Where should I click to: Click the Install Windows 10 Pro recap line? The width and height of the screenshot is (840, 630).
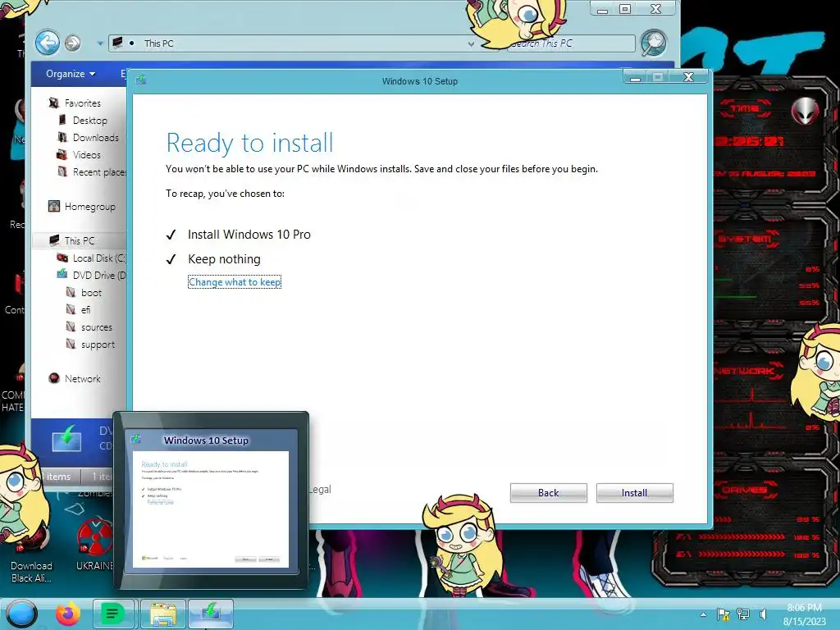[x=249, y=234]
